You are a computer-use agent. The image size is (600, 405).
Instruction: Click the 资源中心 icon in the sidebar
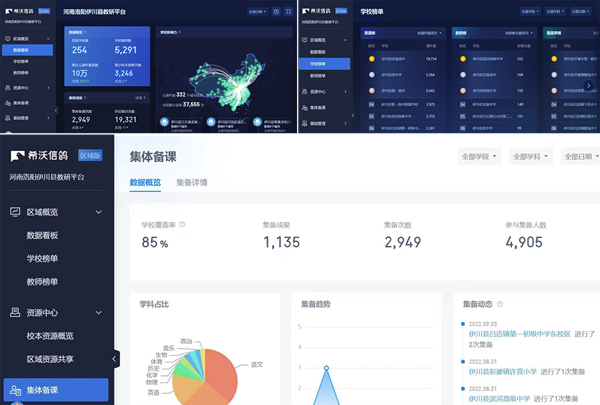(x=15, y=312)
